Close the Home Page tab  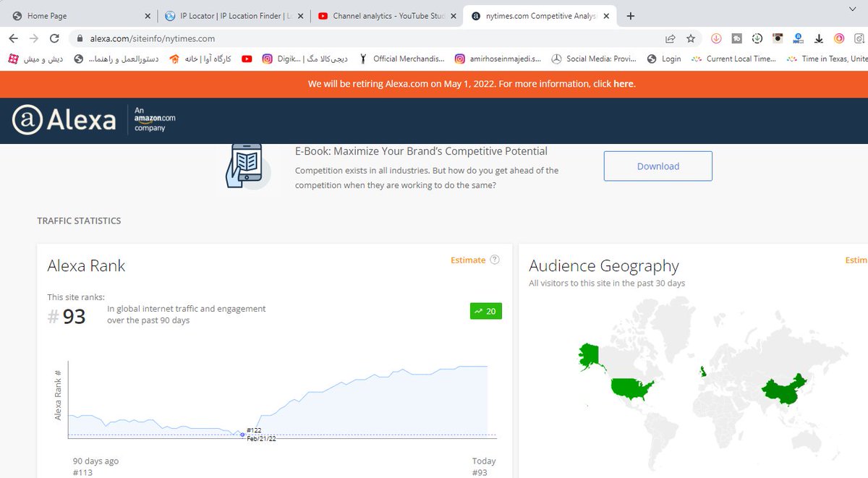[x=148, y=16]
